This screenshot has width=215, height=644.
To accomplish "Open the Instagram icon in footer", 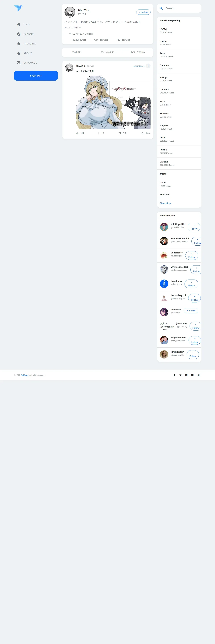I will [198, 375].
